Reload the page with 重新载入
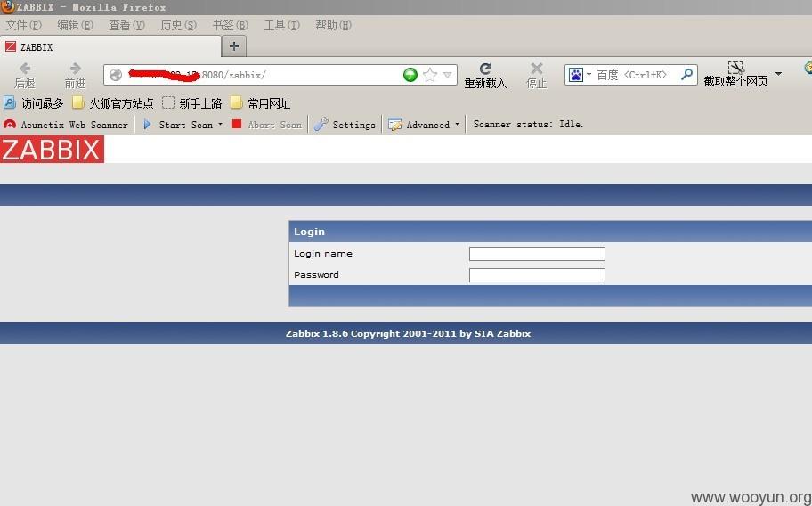 485,75
